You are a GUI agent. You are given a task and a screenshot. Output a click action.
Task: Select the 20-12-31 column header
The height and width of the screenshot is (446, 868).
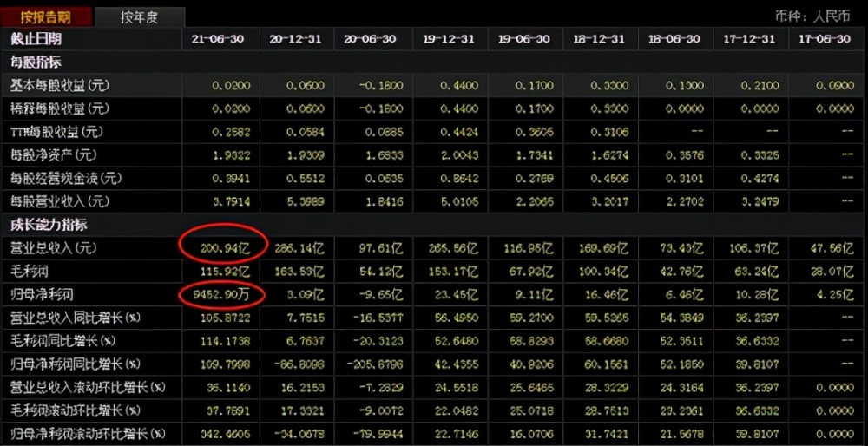tap(294, 39)
